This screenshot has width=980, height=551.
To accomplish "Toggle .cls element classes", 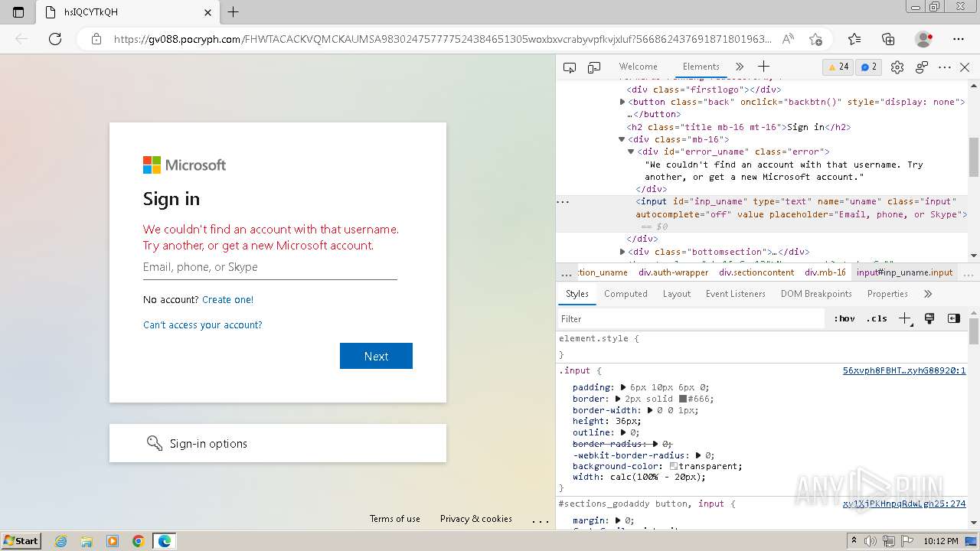I will tap(877, 319).
